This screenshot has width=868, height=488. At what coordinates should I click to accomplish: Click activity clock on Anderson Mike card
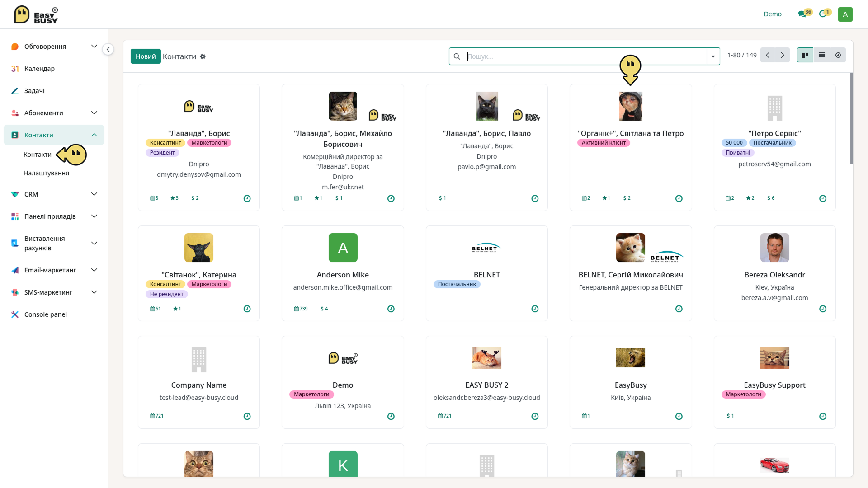[x=391, y=309]
